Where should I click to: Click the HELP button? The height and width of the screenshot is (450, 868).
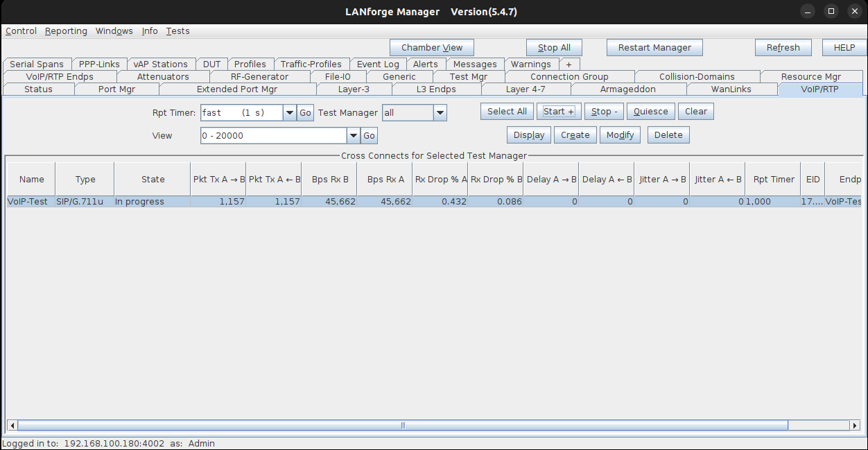tap(844, 48)
